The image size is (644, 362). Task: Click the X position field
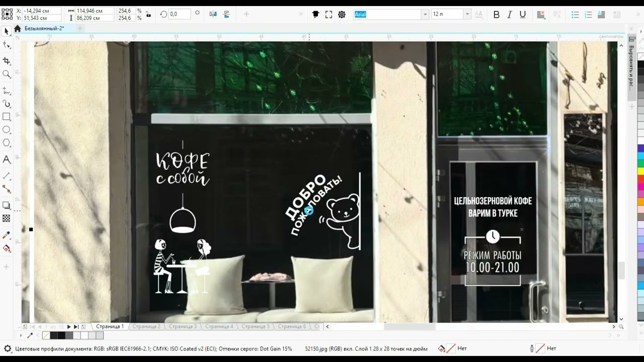tap(41, 11)
